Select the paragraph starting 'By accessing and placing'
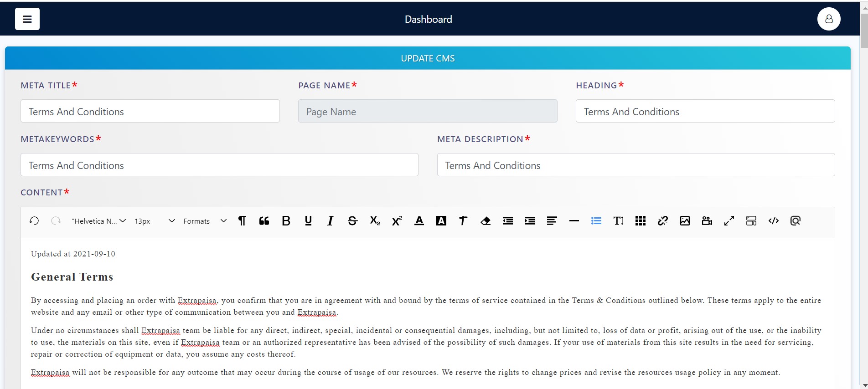The height and width of the screenshot is (389, 868). 426,306
